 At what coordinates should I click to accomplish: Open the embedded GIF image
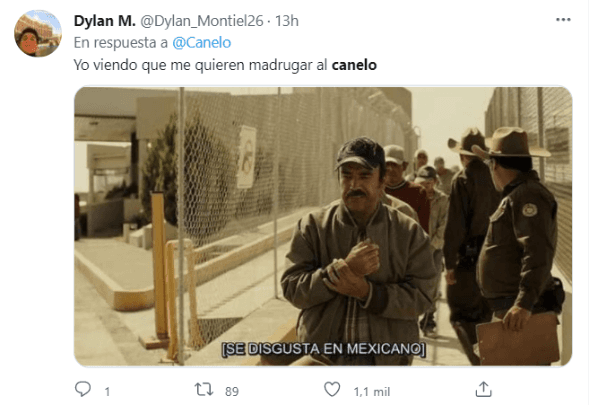(x=323, y=227)
